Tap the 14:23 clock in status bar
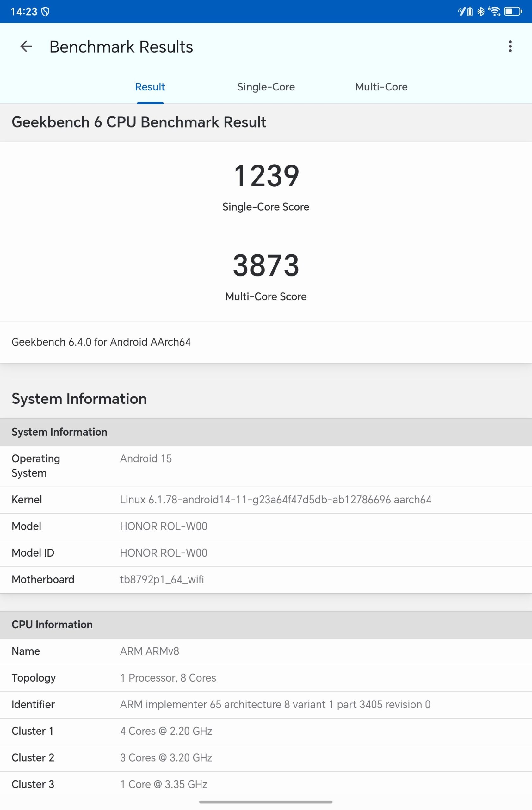532x810 pixels. coord(24,12)
